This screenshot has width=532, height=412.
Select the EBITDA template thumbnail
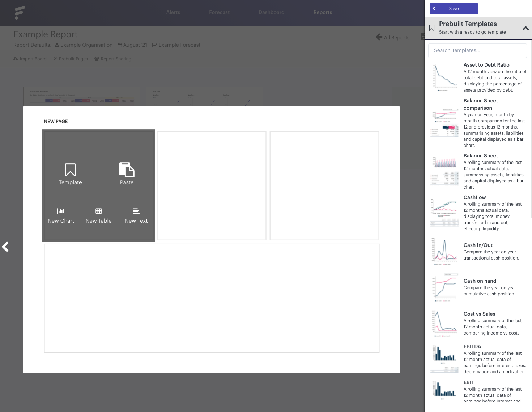[x=445, y=359]
